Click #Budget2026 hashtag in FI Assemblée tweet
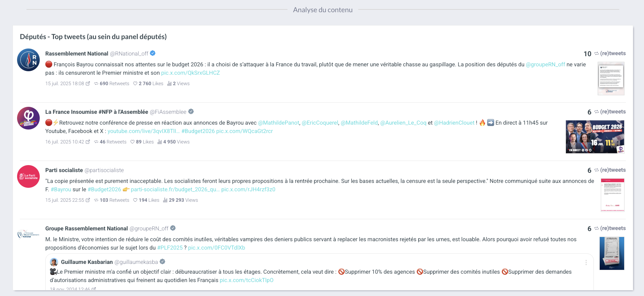This screenshot has width=644, height=296. pos(198,131)
